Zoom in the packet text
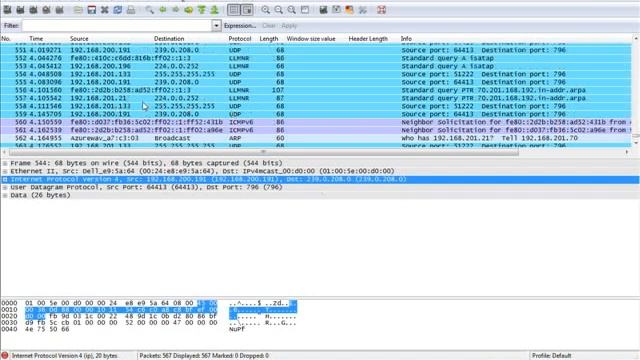 click(x=266, y=10)
